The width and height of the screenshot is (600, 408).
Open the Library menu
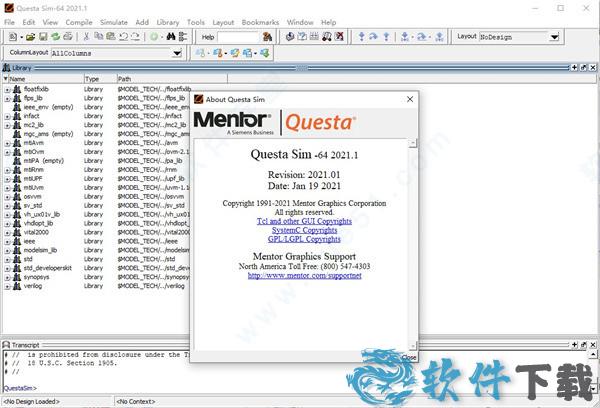(x=168, y=22)
